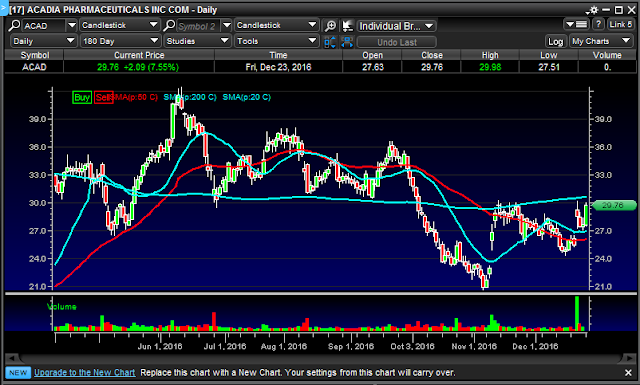This screenshot has width=640, height=385.
Task: Click the Link 6 button
Action: coord(620,24)
